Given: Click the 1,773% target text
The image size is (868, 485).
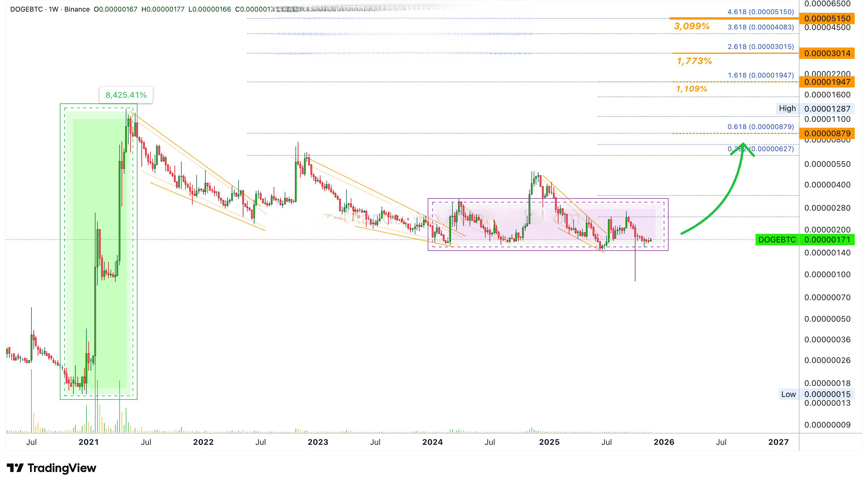Looking at the screenshot, I should pyautogui.click(x=694, y=61).
